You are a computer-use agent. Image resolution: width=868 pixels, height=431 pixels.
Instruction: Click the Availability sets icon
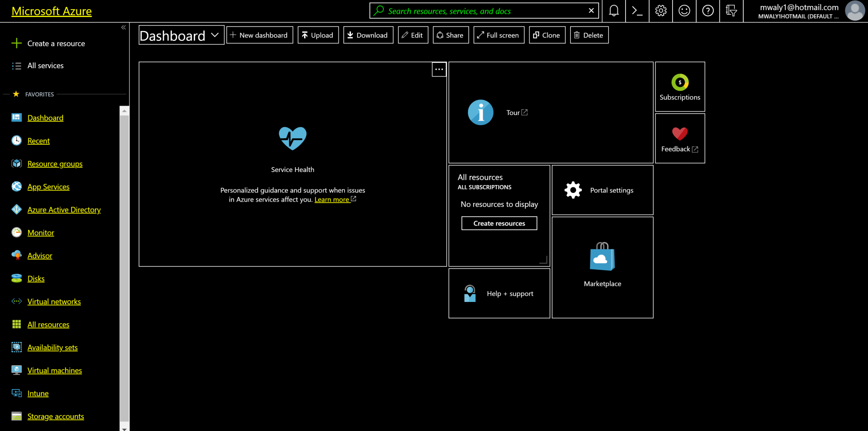click(x=17, y=347)
